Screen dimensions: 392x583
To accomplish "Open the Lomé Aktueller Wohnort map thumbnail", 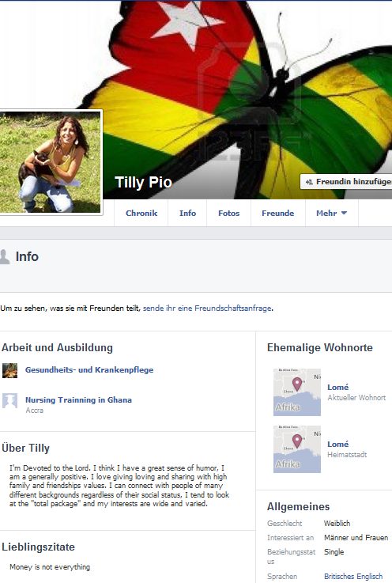I will click(297, 392).
